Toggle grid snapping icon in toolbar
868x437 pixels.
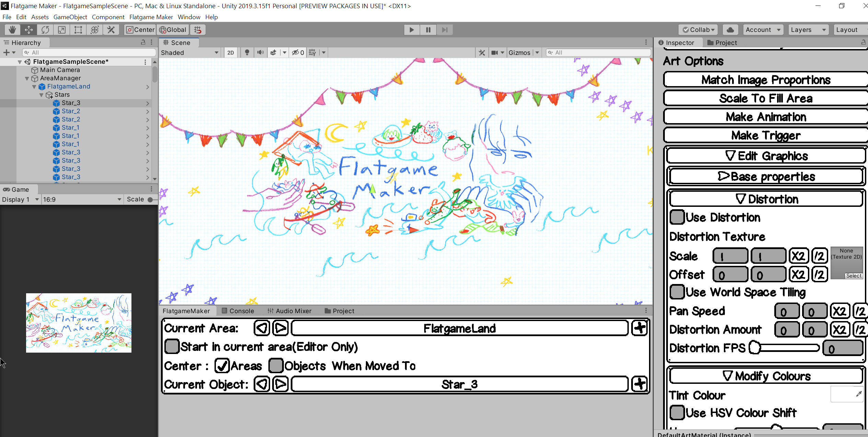198,30
